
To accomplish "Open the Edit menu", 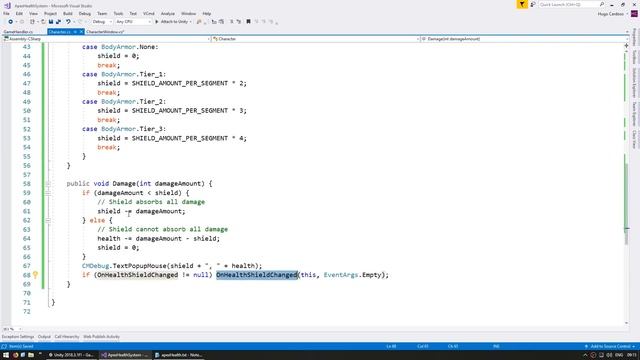I will click(19, 13).
